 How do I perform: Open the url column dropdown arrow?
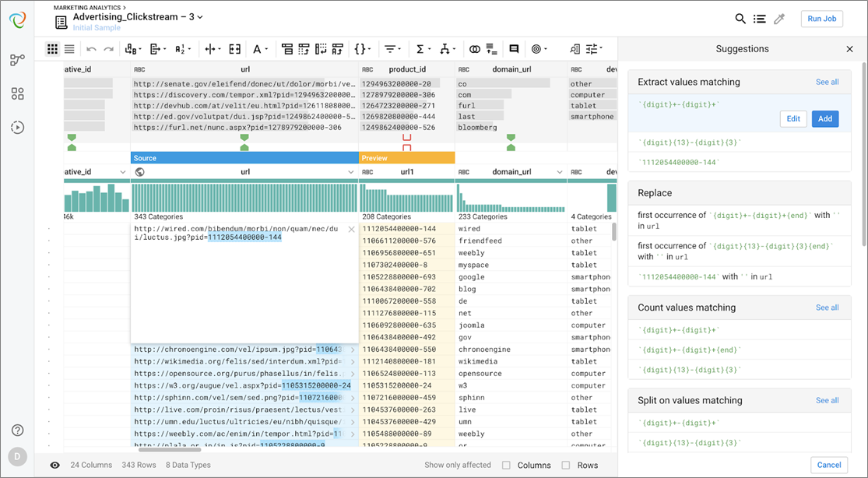point(350,172)
